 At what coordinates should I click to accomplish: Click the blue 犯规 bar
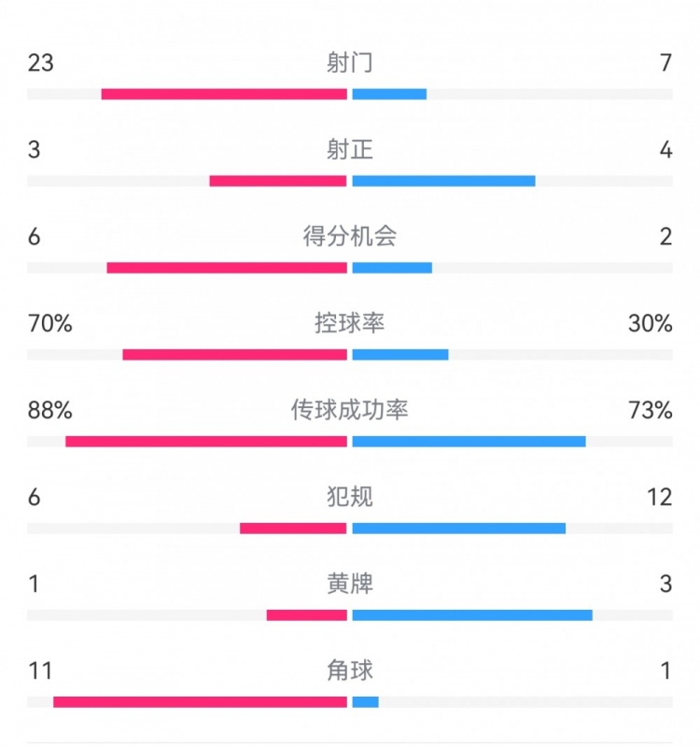pyautogui.click(x=458, y=529)
